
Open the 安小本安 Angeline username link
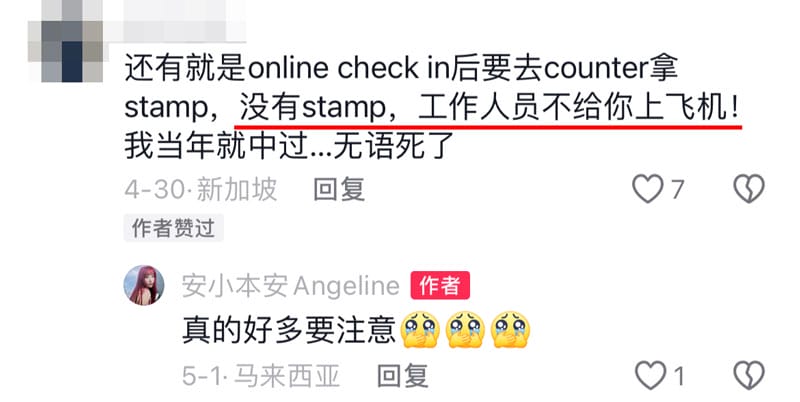(291, 286)
